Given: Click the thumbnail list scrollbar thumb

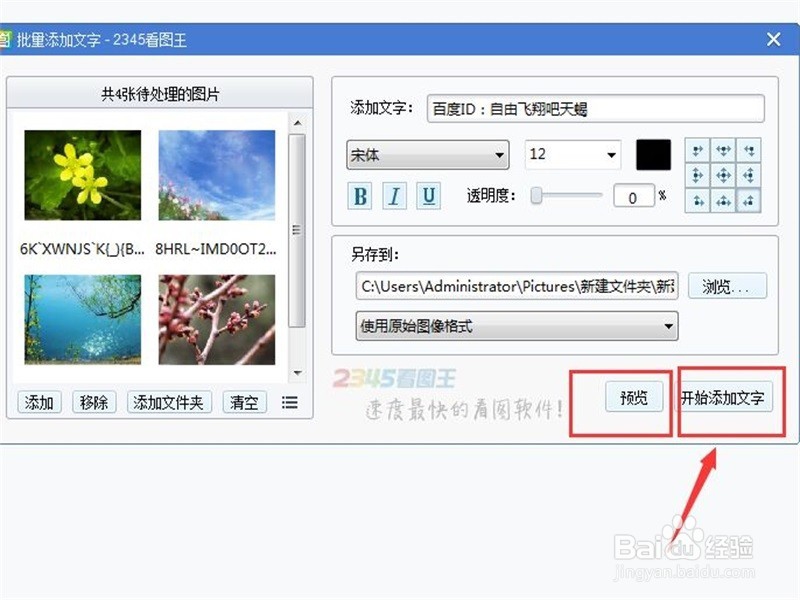Looking at the screenshot, I should pos(297,231).
